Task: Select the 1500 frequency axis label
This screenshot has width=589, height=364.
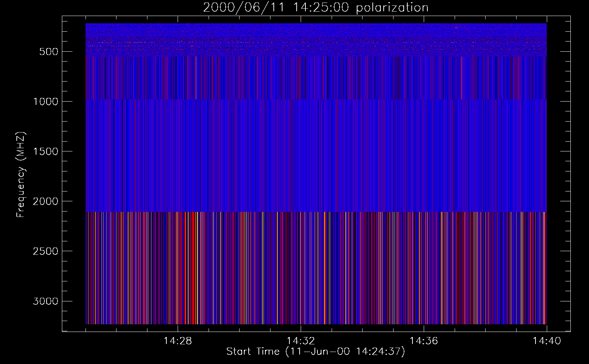Action: (46, 151)
